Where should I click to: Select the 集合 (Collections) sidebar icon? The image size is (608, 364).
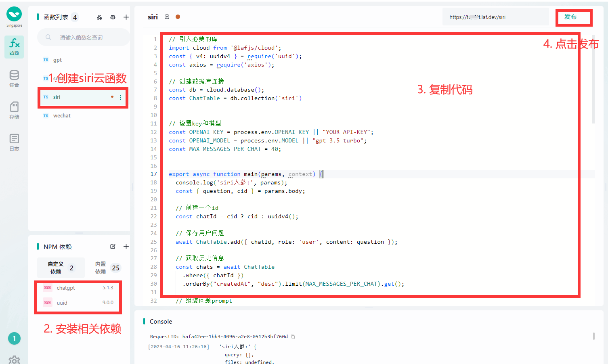point(14,78)
